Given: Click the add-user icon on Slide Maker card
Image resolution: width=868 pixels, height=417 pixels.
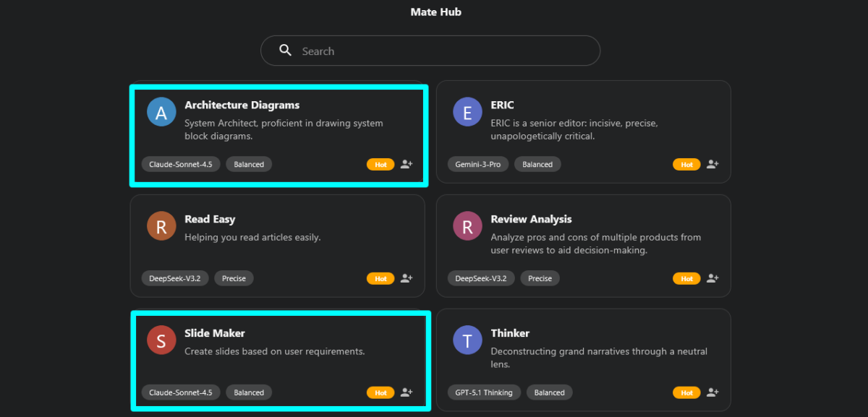Looking at the screenshot, I should pyautogui.click(x=406, y=392).
